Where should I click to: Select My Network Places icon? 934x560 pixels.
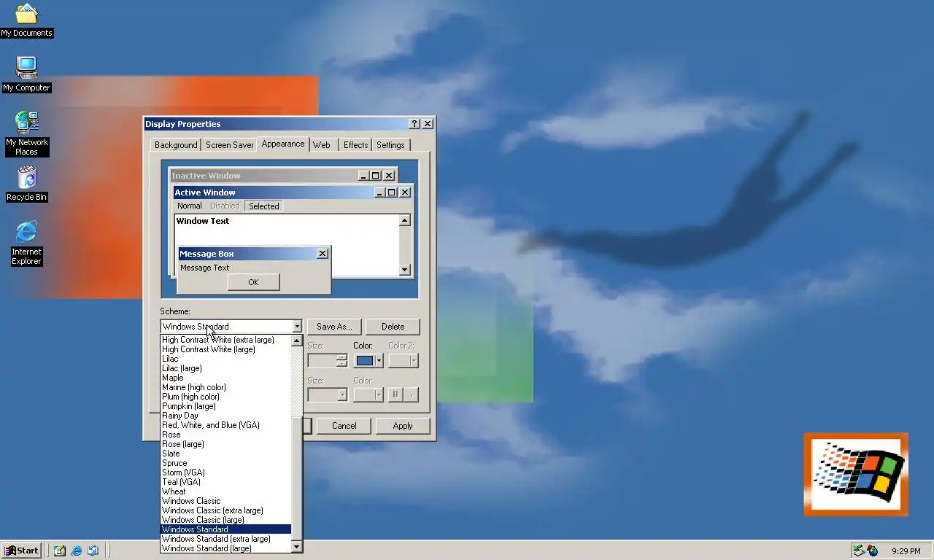[26, 133]
